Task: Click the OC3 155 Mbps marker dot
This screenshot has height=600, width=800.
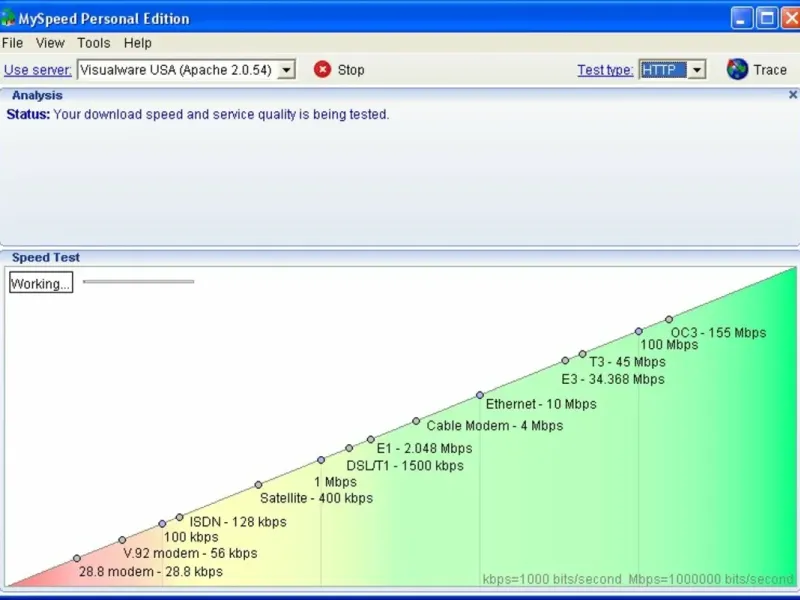Action: 669,319
